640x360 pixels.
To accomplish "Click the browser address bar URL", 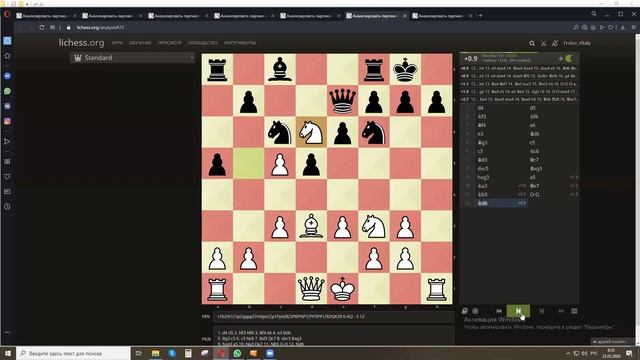I will (x=100, y=27).
